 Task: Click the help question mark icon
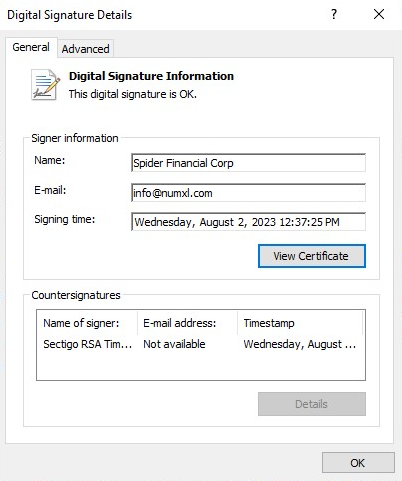point(334,14)
